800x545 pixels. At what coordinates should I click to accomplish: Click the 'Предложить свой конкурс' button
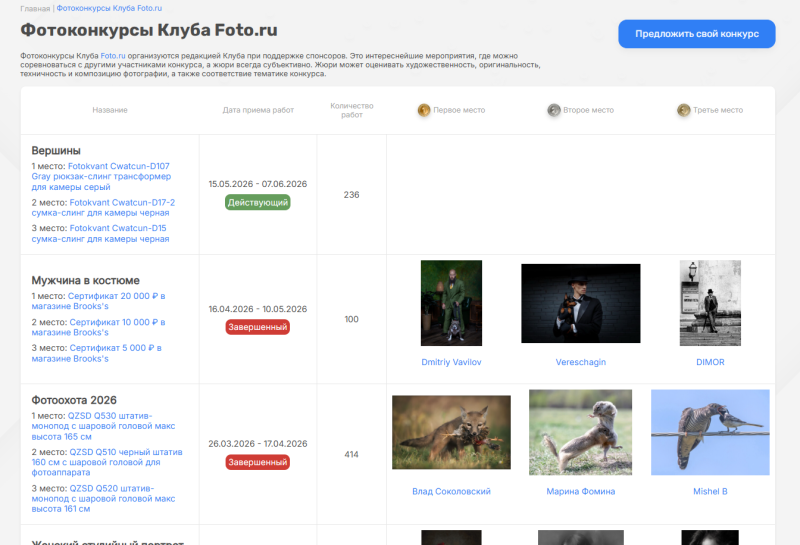coord(696,34)
